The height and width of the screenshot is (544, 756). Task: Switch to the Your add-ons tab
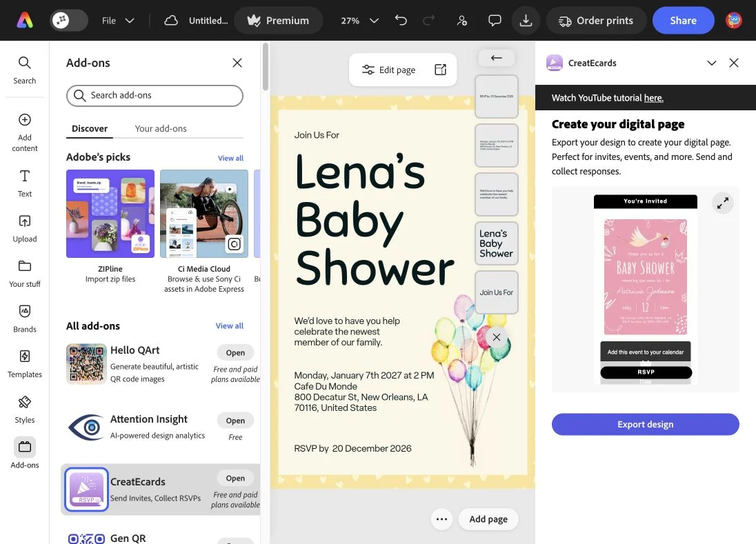click(161, 129)
